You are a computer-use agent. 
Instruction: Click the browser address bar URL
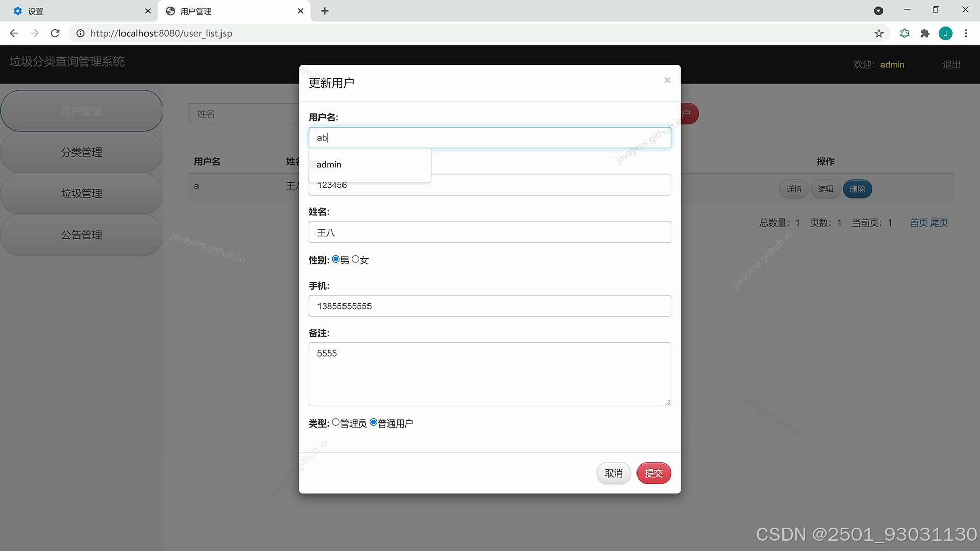click(x=161, y=33)
